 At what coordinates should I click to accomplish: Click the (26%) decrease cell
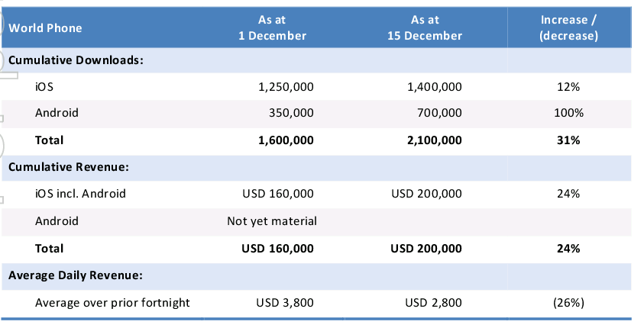click(568, 303)
